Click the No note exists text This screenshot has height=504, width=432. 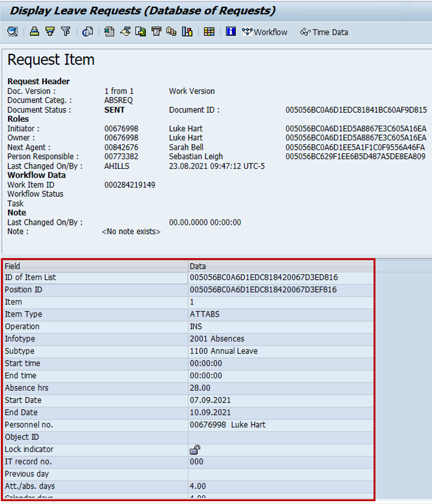coord(131,232)
